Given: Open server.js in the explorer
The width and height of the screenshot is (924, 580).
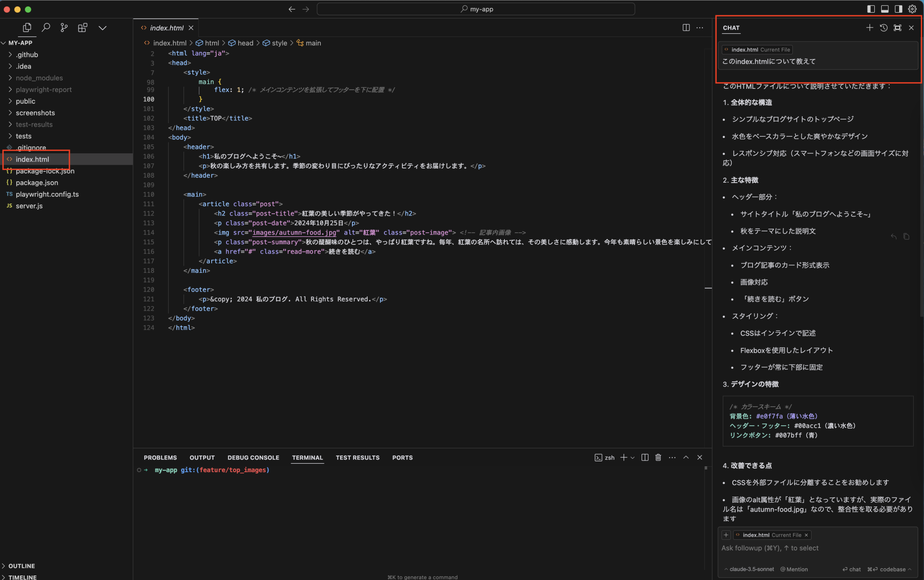Looking at the screenshot, I should click(x=29, y=206).
